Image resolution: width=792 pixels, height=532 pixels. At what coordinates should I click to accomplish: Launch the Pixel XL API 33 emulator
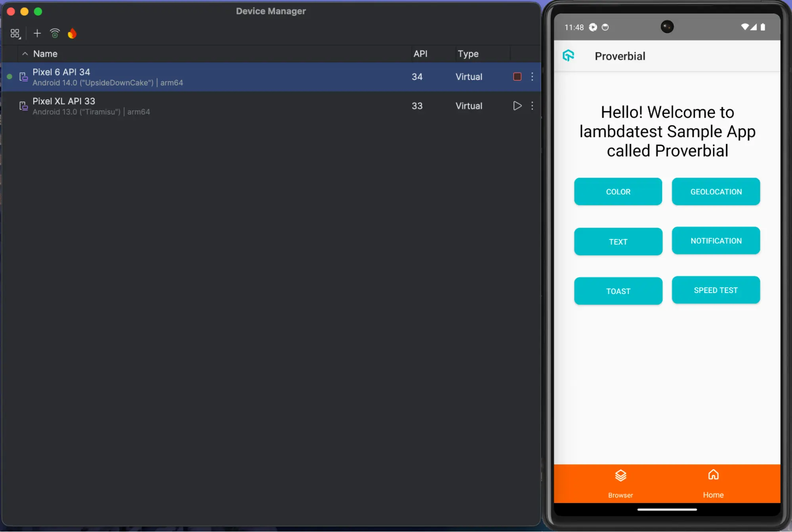point(517,106)
